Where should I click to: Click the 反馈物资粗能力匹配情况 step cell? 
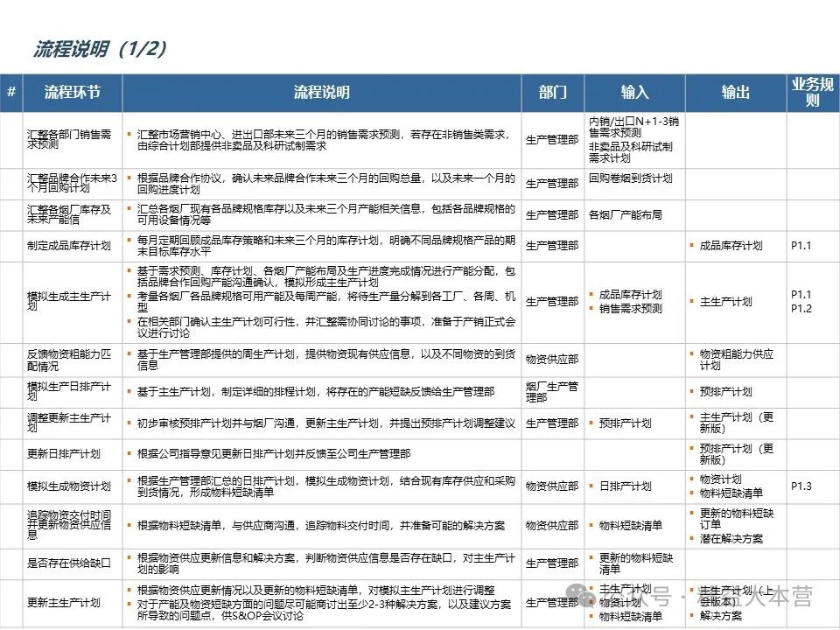[69, 359]
